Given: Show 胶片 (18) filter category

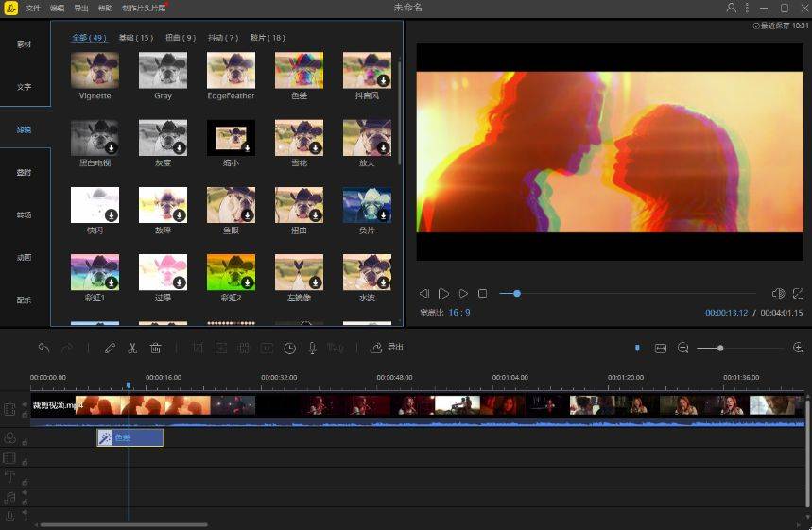Looking at the screenshot, I should [268, 37].
